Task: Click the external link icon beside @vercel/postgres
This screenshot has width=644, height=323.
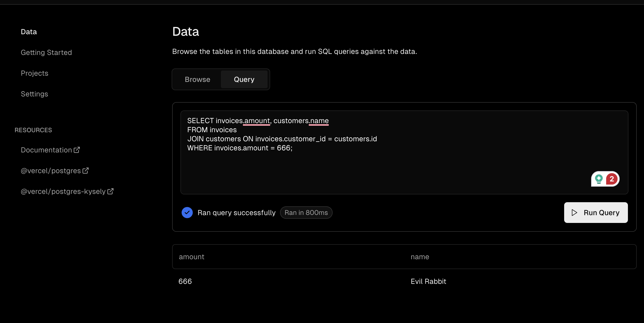Action: 86,171
